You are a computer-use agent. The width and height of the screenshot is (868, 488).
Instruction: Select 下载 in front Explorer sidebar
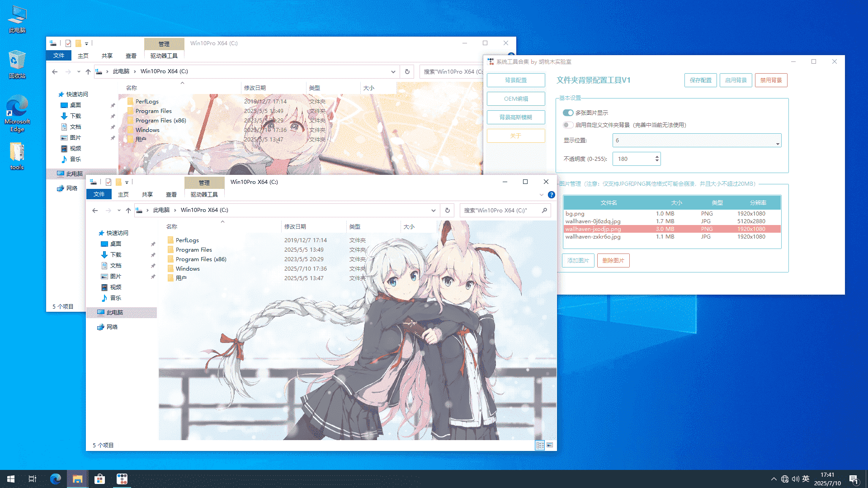[116, 254]
